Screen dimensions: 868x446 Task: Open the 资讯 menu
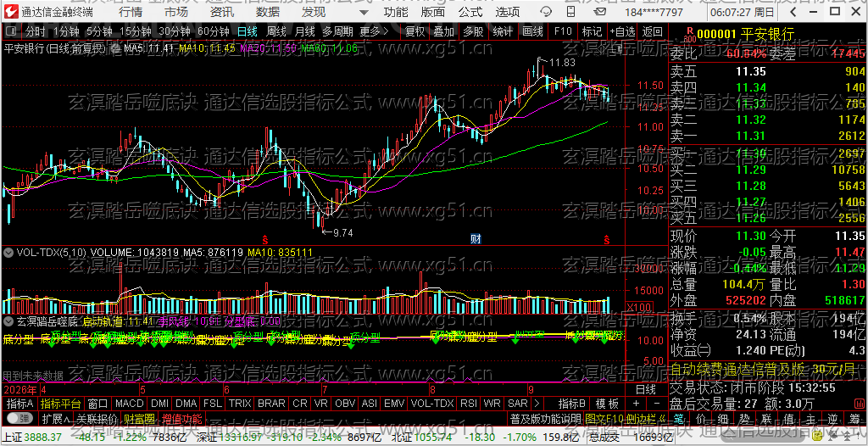click(222, 12)
